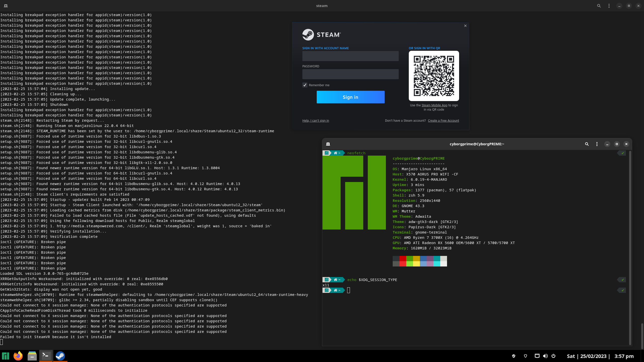This screenshot has width=644, height=362.
Task: Click the Manjaro ASCII logo in neofetch
Action: [x=354, y=193]
